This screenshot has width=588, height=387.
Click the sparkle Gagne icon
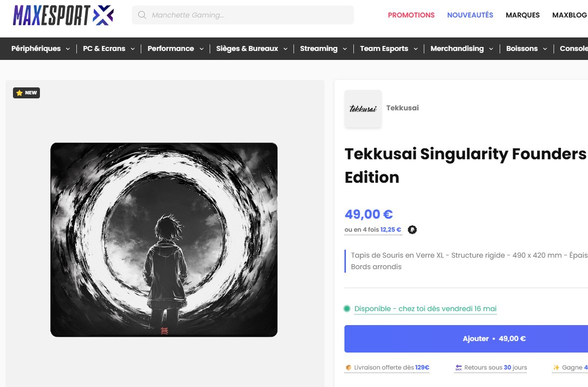(556, 368)
